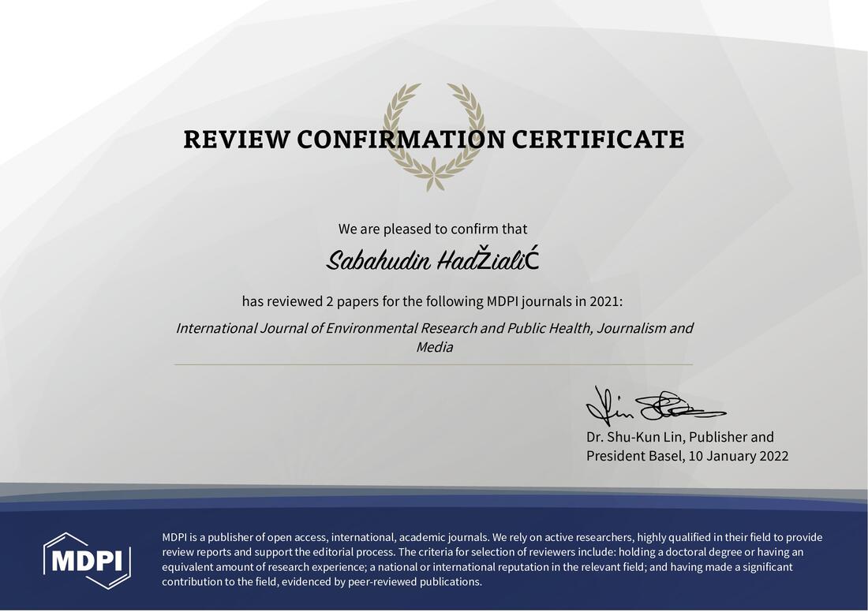Select the text 'We are pleased to confirm that'
The width and height of the screenshot is (868, 612).
tap(433, 229)
